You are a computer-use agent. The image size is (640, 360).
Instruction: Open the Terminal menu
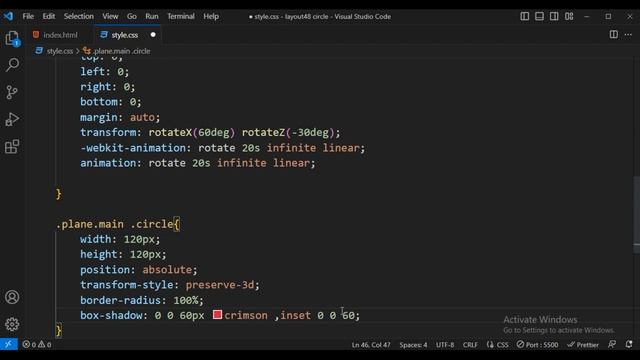(x=180, y=16)
